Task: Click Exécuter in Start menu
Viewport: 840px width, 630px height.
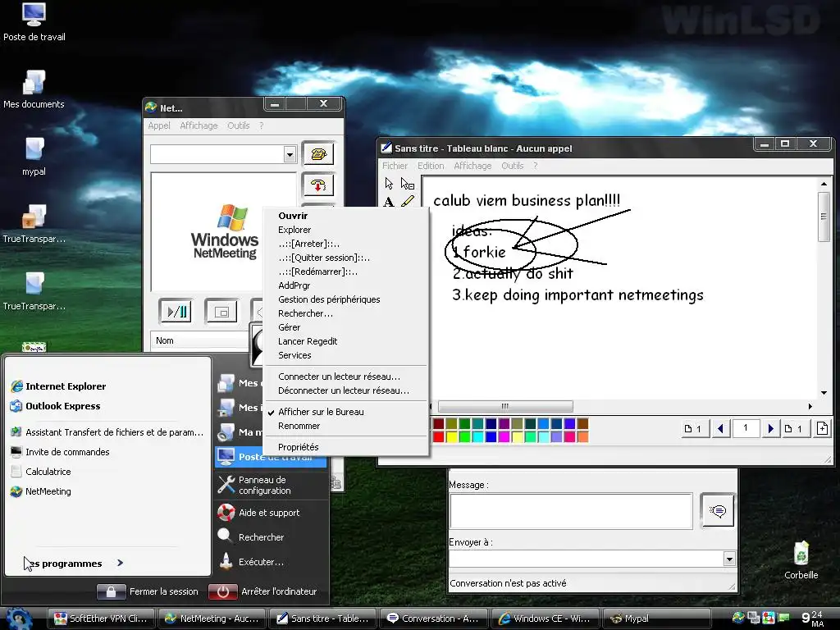Action: point(272,562)
